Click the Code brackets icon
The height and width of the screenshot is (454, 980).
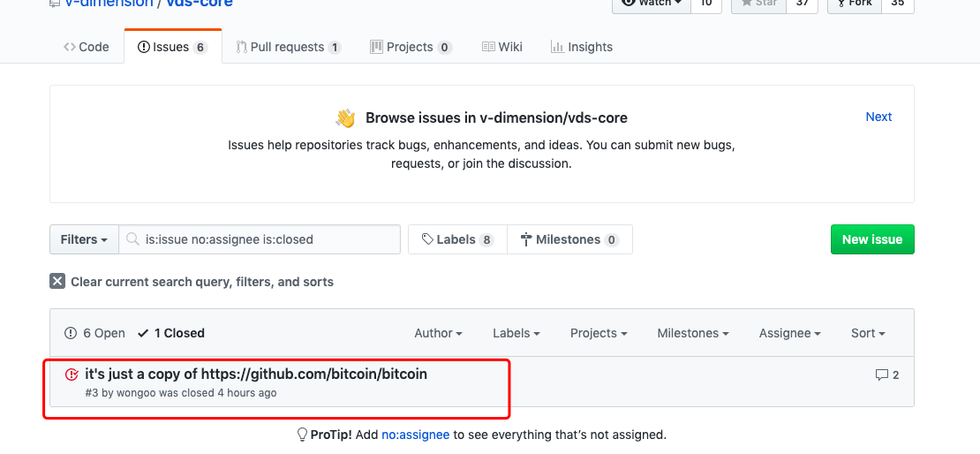coord(70,47)
